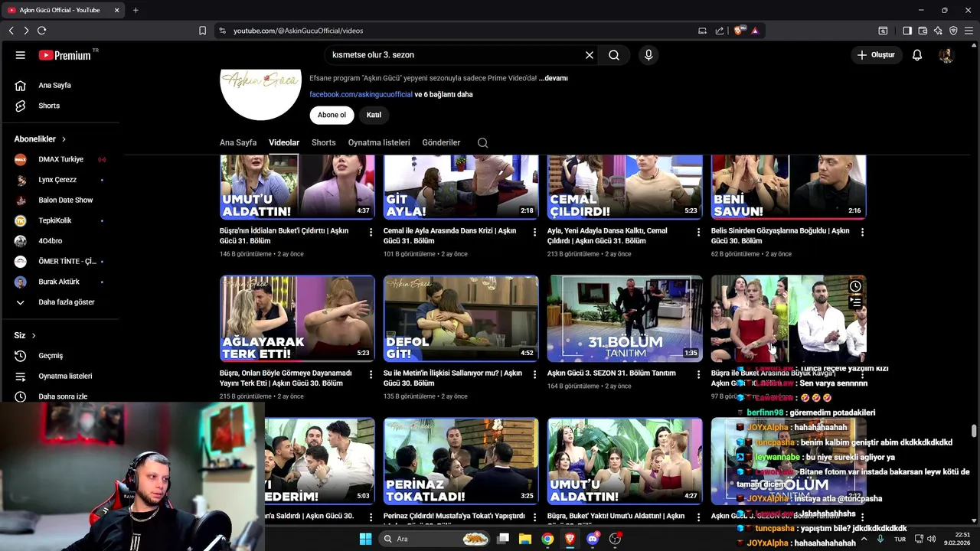Open the YouTube hamburger guide menu
980x551 pixels.
pyautogui.click(x=21, y=55)
